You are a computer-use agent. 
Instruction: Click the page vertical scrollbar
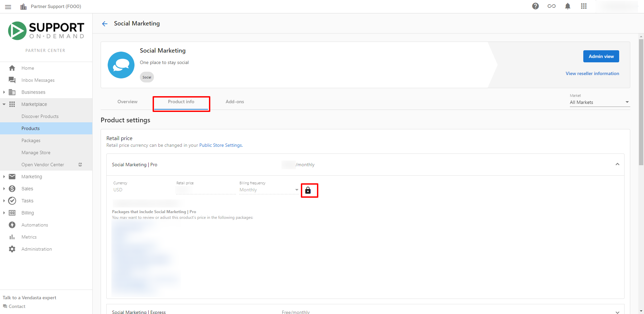point(641,102)
